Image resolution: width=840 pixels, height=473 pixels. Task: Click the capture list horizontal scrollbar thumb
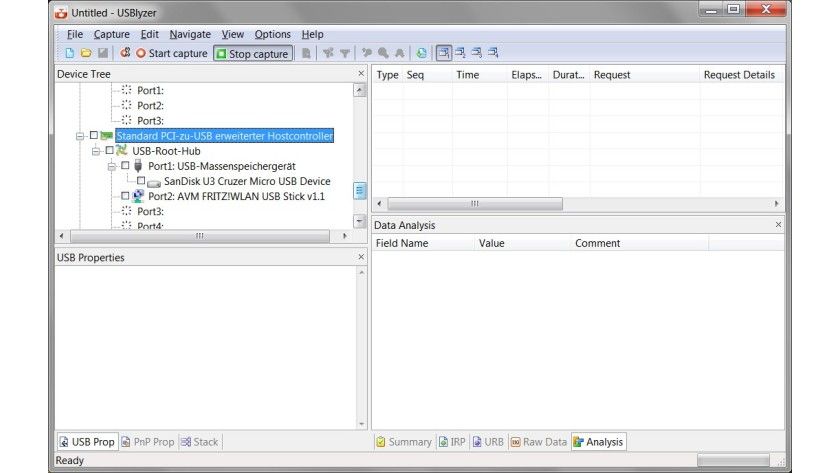tap(475, 204)
